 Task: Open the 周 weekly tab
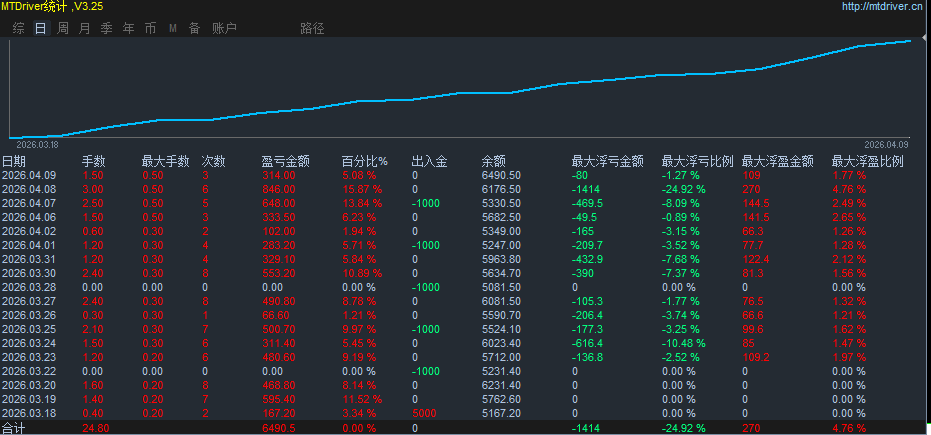coord(63,28)
